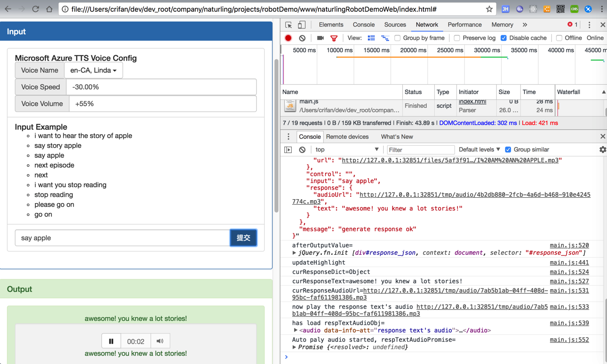
Task: Mute audio with the speaker icon
Action: point(160,341)
